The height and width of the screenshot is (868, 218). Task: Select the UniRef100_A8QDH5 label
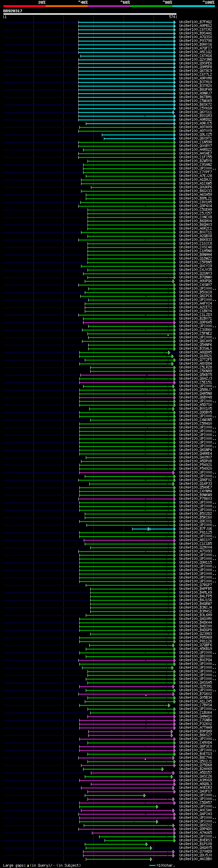(196, 352)
